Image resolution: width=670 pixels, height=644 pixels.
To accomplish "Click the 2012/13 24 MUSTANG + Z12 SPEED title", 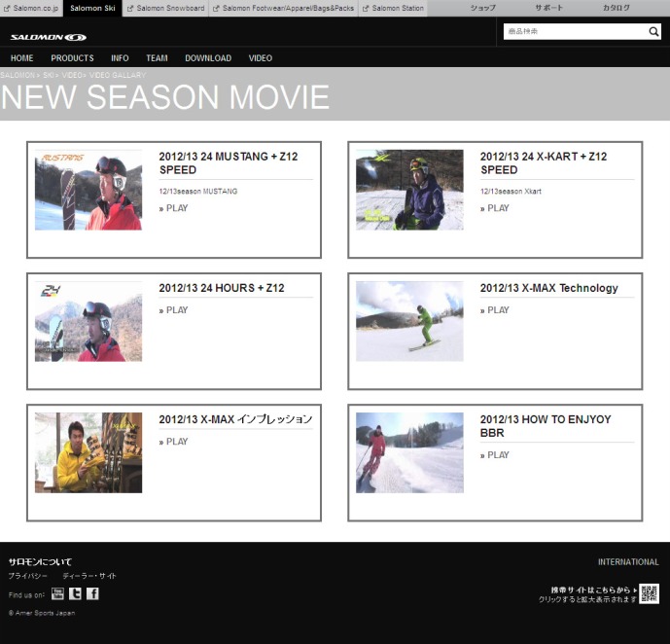I will [229, 163].
